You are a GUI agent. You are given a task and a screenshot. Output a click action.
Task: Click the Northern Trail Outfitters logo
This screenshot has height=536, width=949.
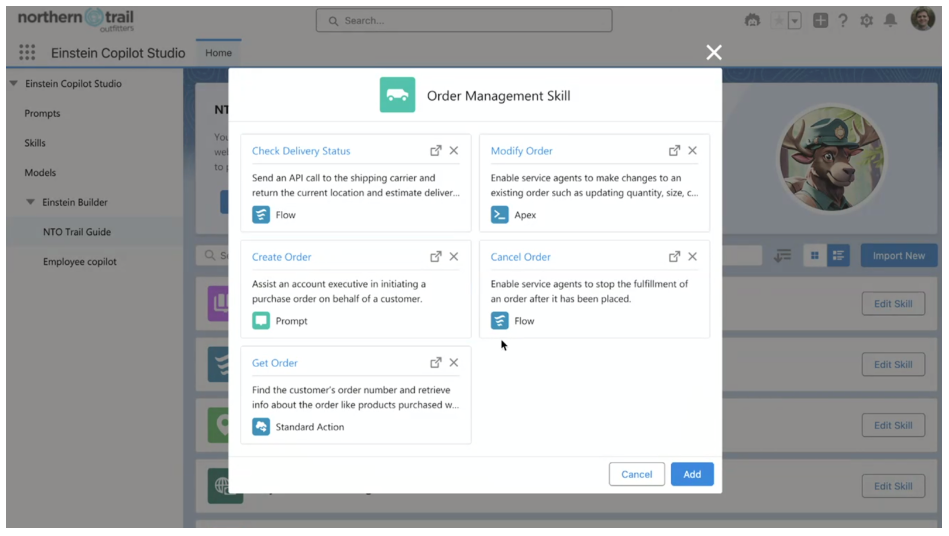point(76,19)
